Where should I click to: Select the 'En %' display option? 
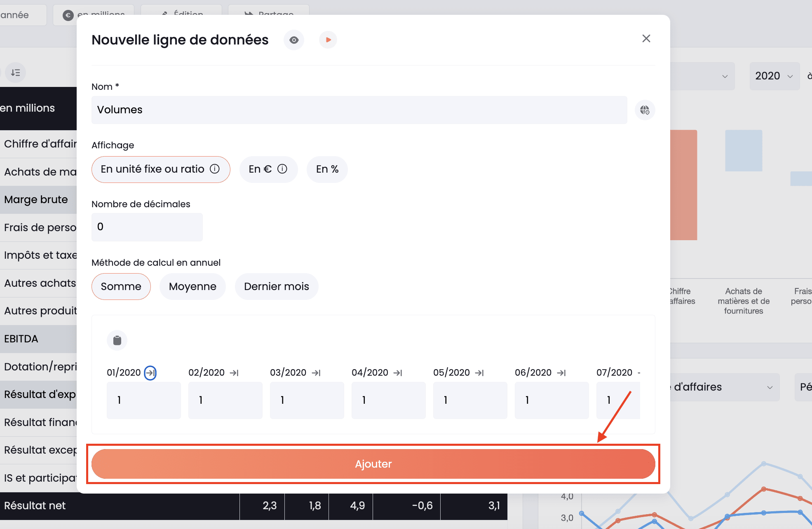(327, 169)
